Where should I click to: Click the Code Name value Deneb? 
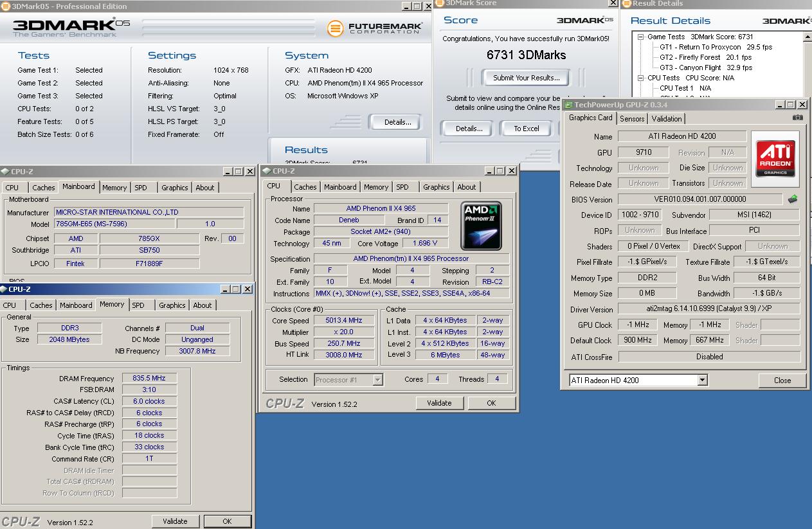pyautogui.click(x=349, y=220)
